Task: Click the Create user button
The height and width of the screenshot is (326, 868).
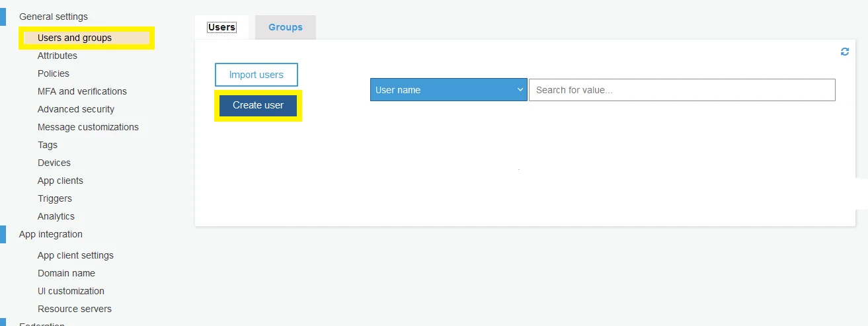Action: pos(258,105)
